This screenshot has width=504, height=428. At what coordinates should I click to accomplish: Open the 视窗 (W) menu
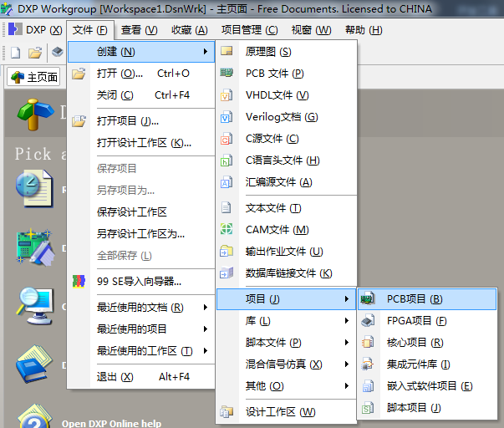pyautogui.click(x=311, y=30)
